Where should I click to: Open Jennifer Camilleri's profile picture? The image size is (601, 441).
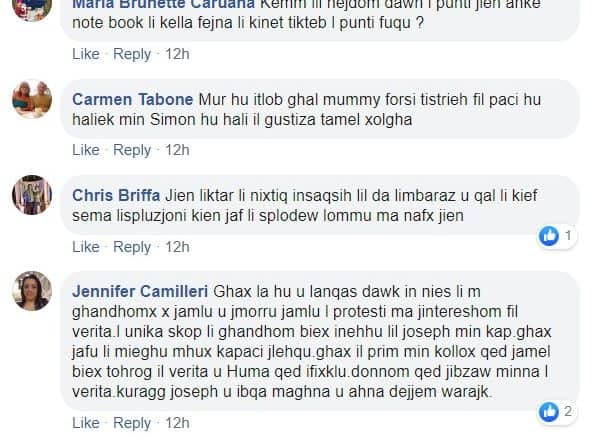(30, 292)
